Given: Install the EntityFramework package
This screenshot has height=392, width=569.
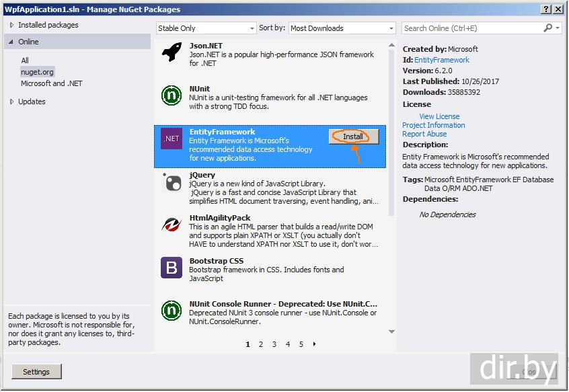Looking at the screenshot, I should pyautogui.click(x=354, y=136).
